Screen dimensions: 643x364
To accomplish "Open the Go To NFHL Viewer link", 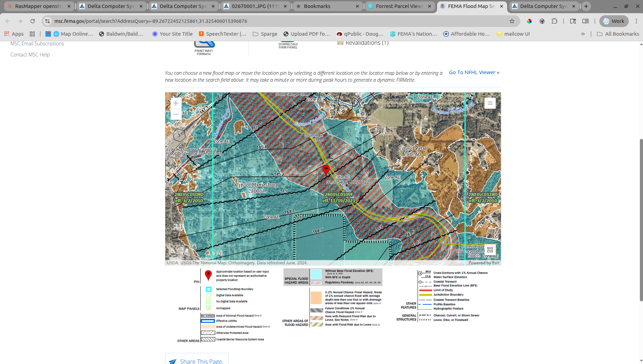I will pyautogui.click(x=473, y=72).
